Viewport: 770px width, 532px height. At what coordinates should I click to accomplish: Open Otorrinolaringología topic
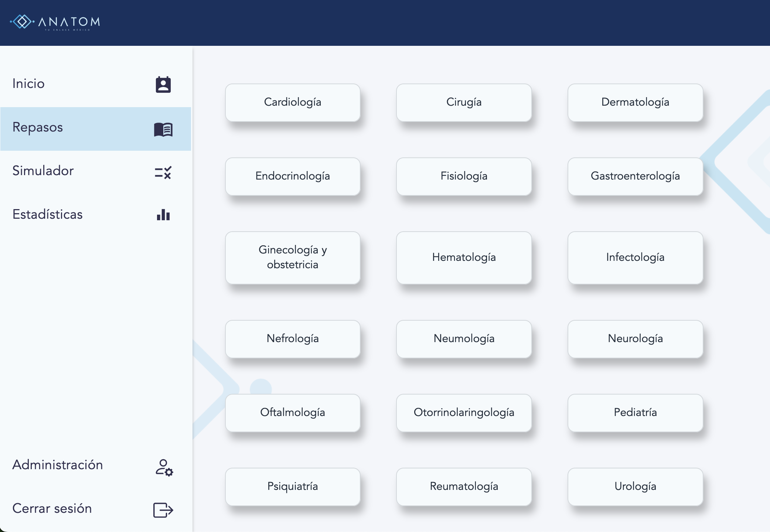click(464, 413)
